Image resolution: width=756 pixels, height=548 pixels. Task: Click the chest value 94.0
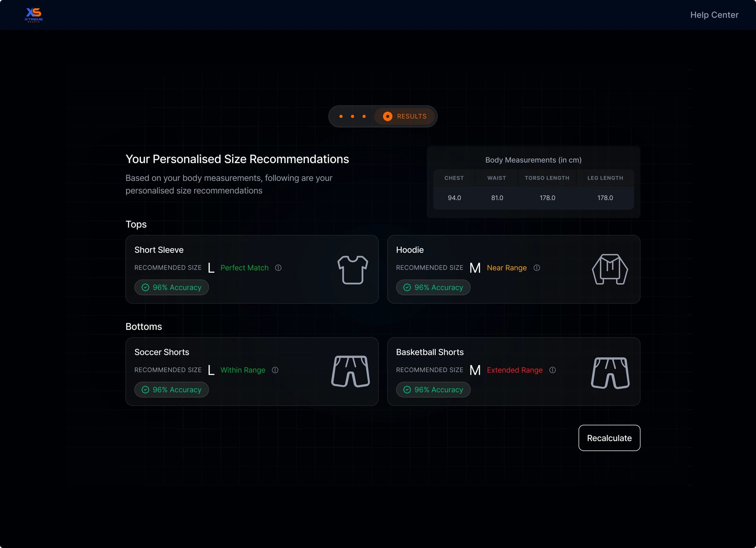(454, 198)
